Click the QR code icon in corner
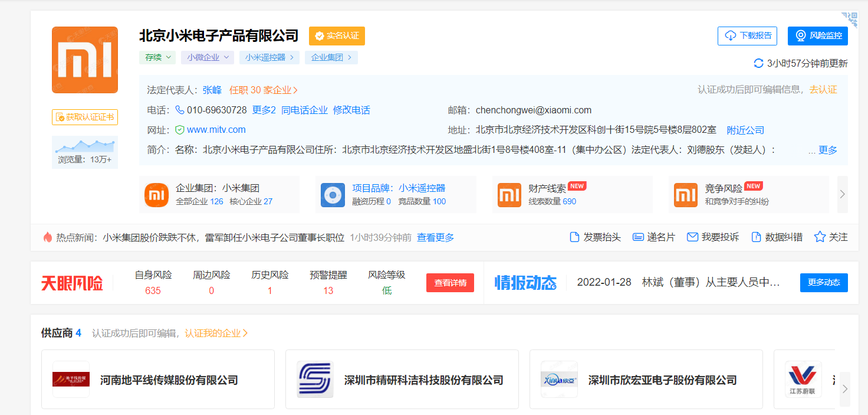Screen dimensions: 868x415 pos(850,18)
